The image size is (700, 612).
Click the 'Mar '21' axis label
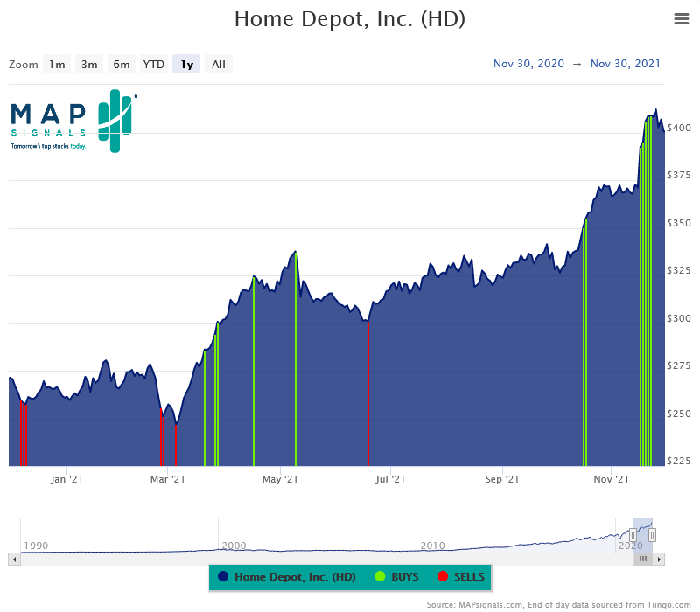[x=167, y=479]
